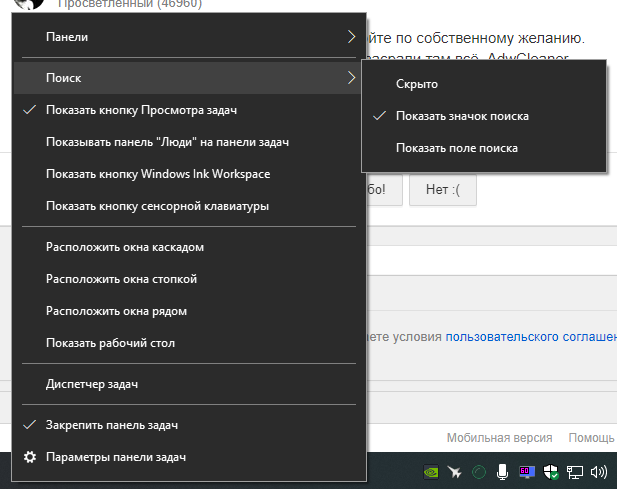
Task: Open the Помощь link
Action: (x=591, y=438)
